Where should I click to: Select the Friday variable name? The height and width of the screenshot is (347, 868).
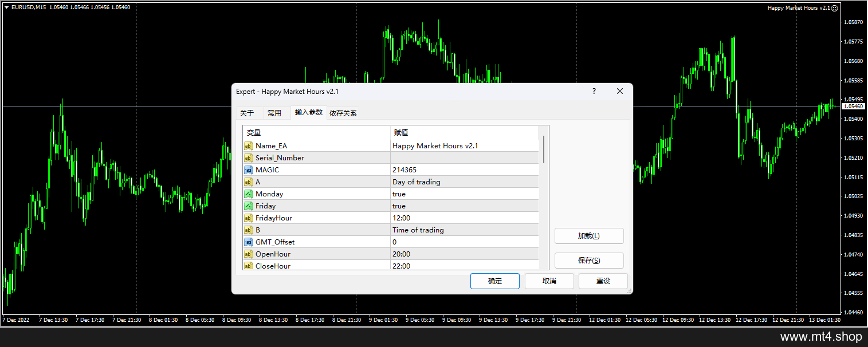tap(266, 206)
